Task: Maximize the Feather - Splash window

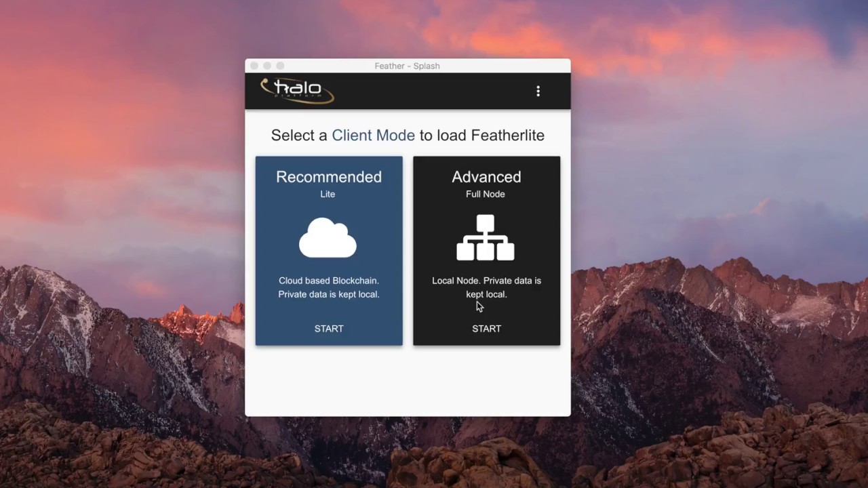Action: tap(280, 66)
